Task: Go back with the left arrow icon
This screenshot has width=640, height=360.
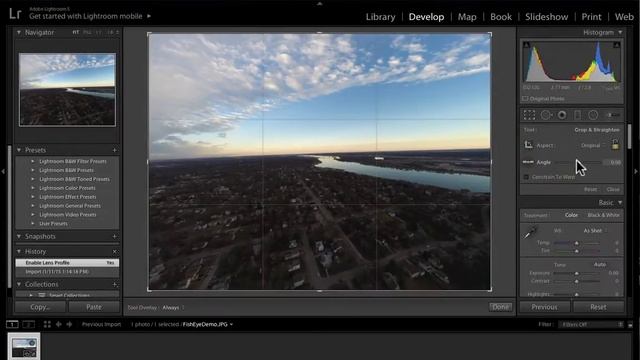Action: point(58,324)
